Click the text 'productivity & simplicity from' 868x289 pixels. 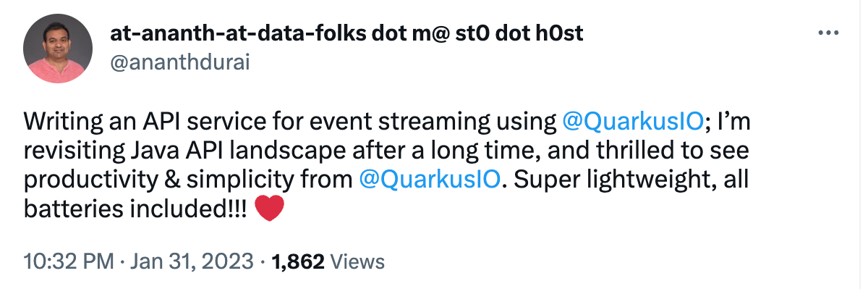click(190, 180)
